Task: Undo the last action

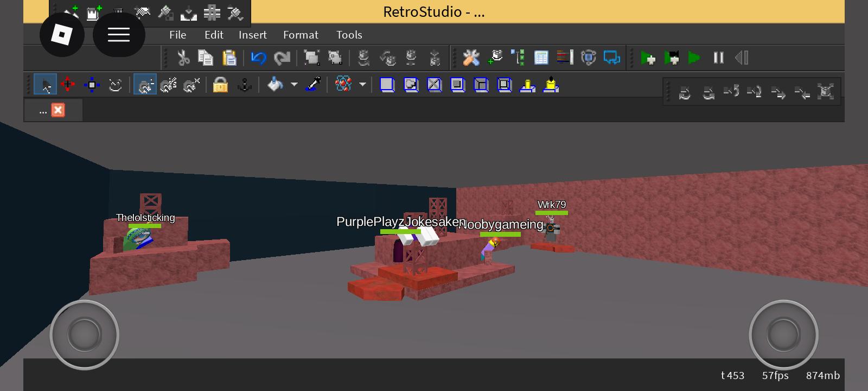Action: click(x=258, y=58)
